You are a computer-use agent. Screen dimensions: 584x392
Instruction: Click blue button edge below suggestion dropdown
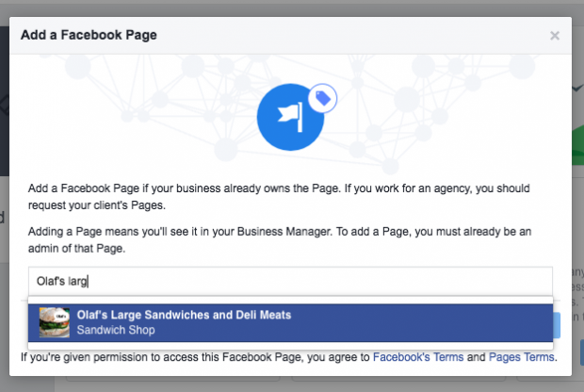click(582, 352)
